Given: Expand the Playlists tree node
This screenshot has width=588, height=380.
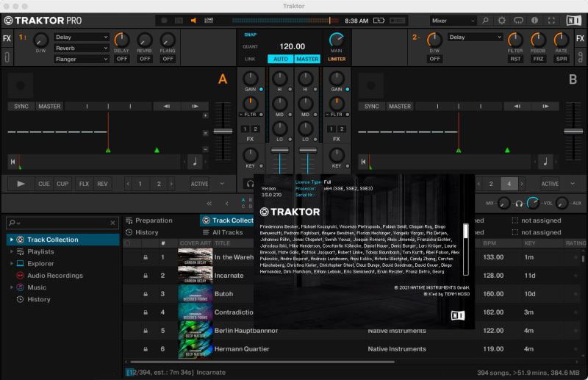Looking at the screenshot, I should point(12,251).
